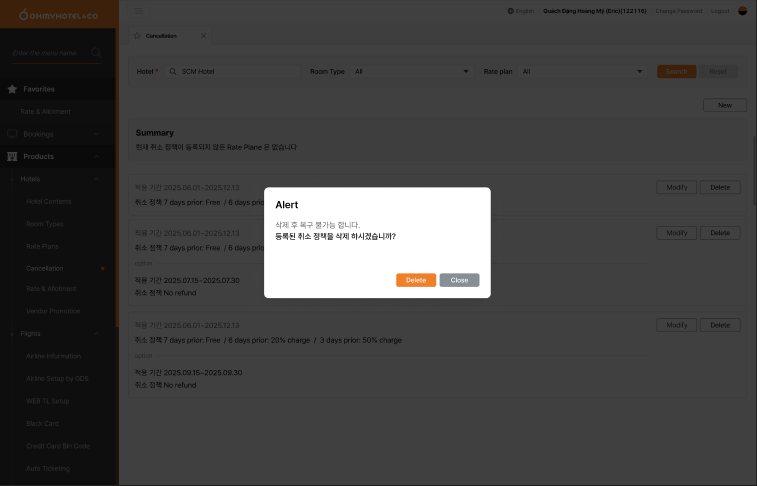Open Airline Setup by GDS item
Image resolution: width=757 pixels, height=486 pixels.
57,379
